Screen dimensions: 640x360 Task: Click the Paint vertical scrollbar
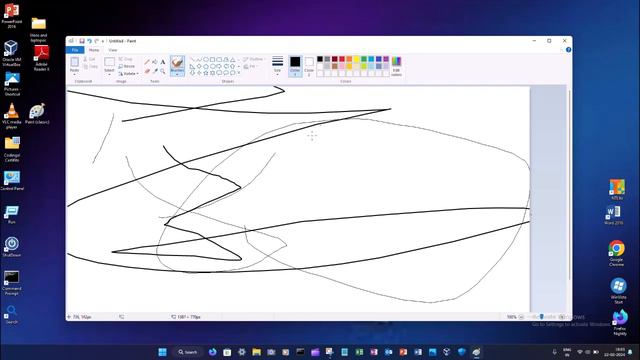coord(569,184)
